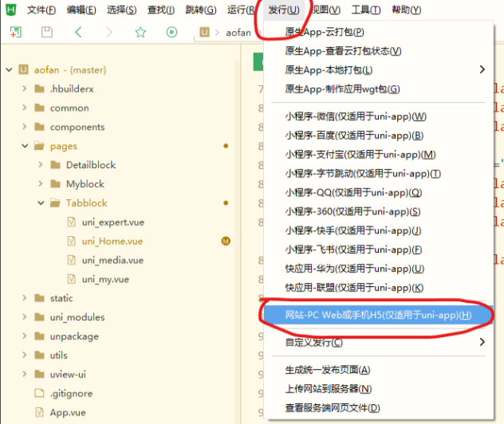
Task: Open the 查找(I) menu
Action: click(161, 10)
